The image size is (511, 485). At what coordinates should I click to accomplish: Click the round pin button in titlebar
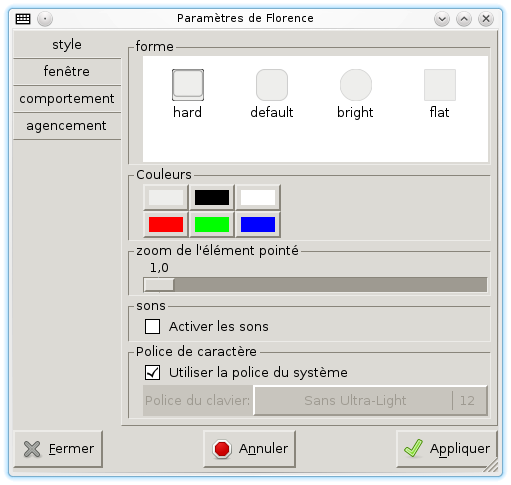[45, 19]
